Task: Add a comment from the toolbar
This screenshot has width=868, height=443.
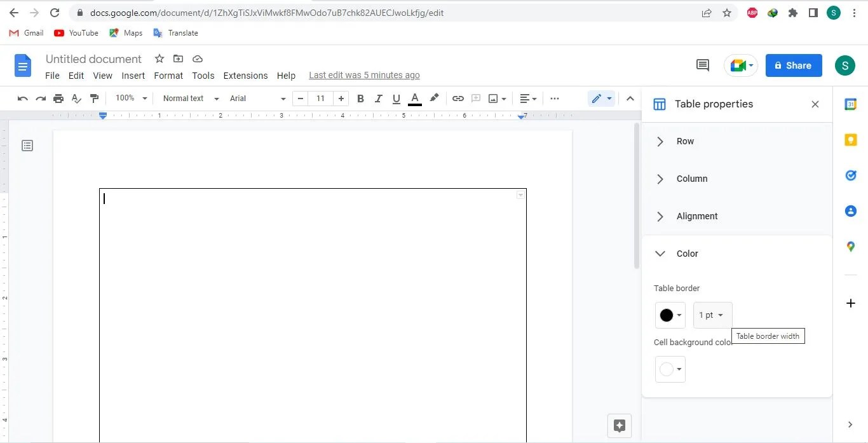Action: pyautogui.click(x=476, y=99)
